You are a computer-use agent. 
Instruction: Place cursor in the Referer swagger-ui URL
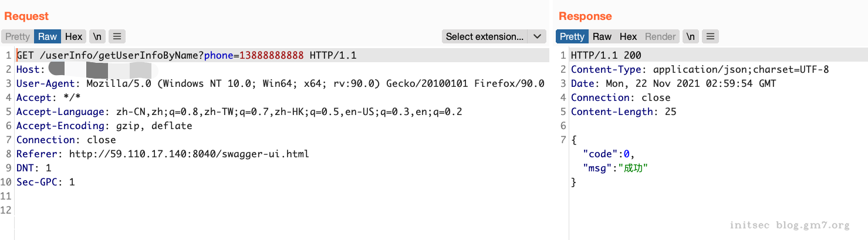pyautogui.click(x=189, y=154)
